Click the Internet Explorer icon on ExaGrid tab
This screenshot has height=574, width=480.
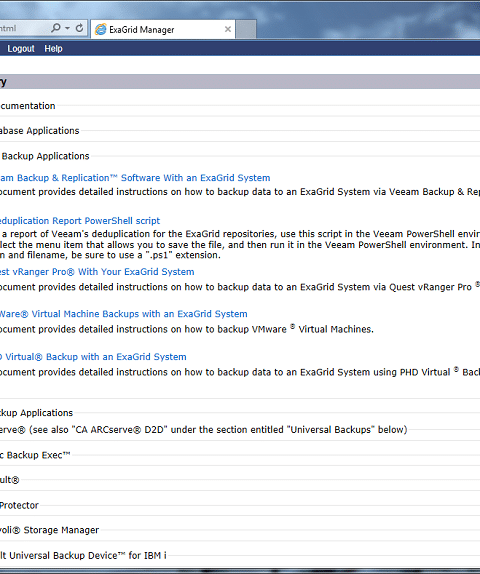coord(100,29)
